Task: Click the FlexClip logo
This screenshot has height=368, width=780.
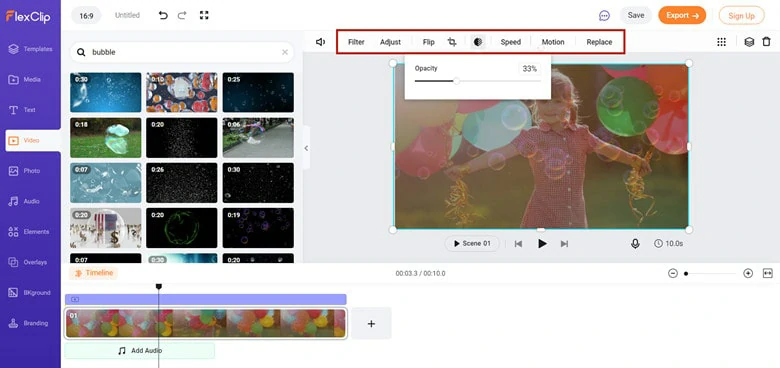Action: 28,16
